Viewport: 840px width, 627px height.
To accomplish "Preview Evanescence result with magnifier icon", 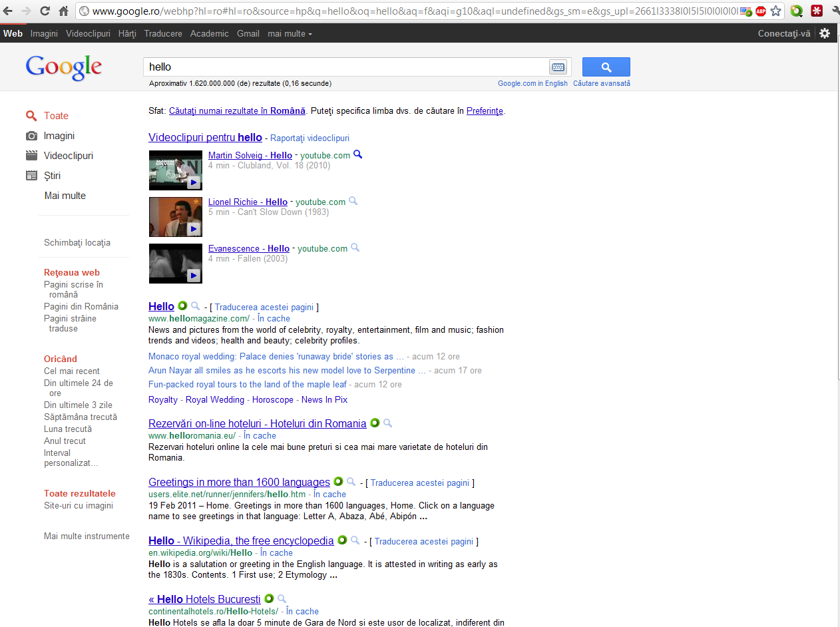I will 355,248.
